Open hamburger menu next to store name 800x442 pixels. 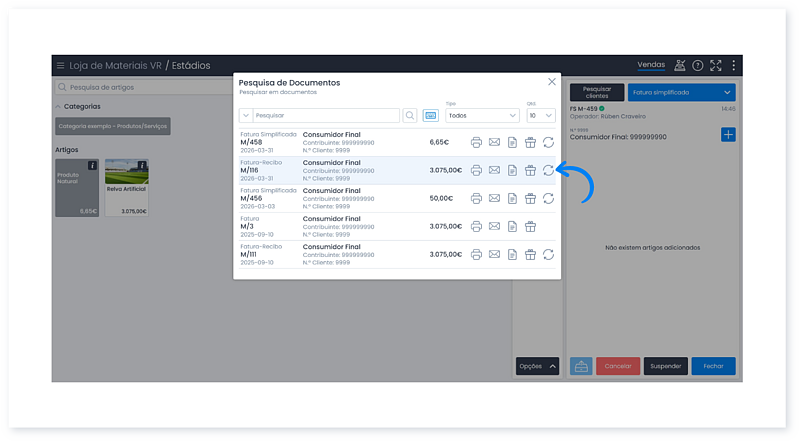pos(60,66)
